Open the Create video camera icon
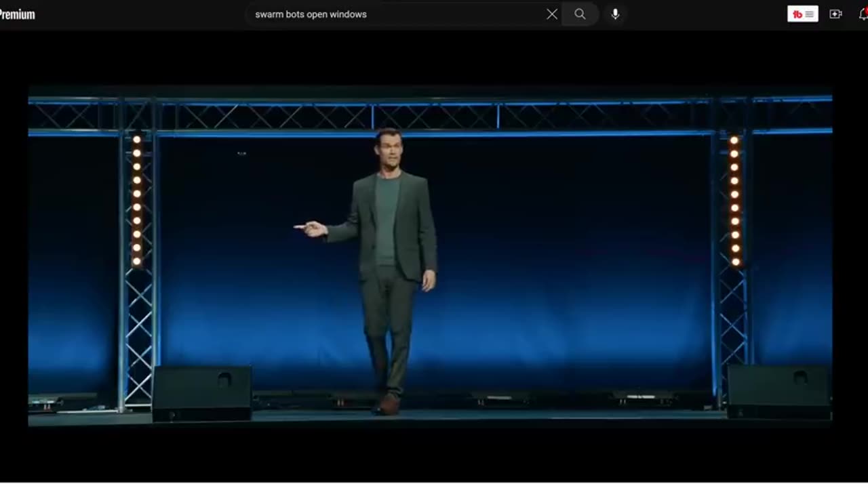This screenshot has width=868, height=488. (x=836, y=14)
